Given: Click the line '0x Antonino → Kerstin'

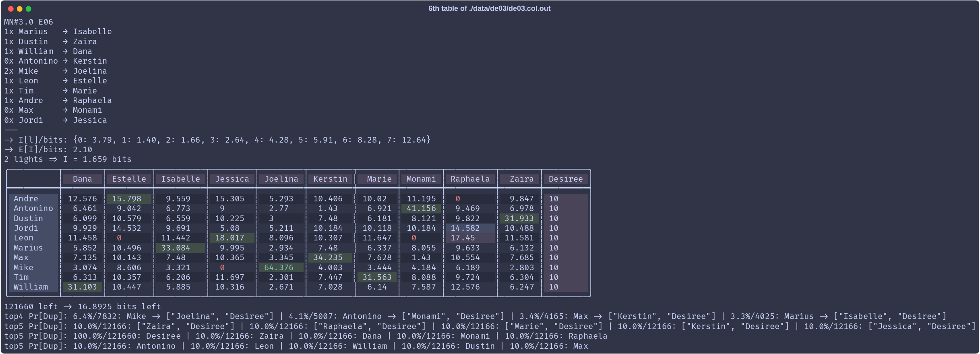Looking at the screenshot, I should [56, 61].
